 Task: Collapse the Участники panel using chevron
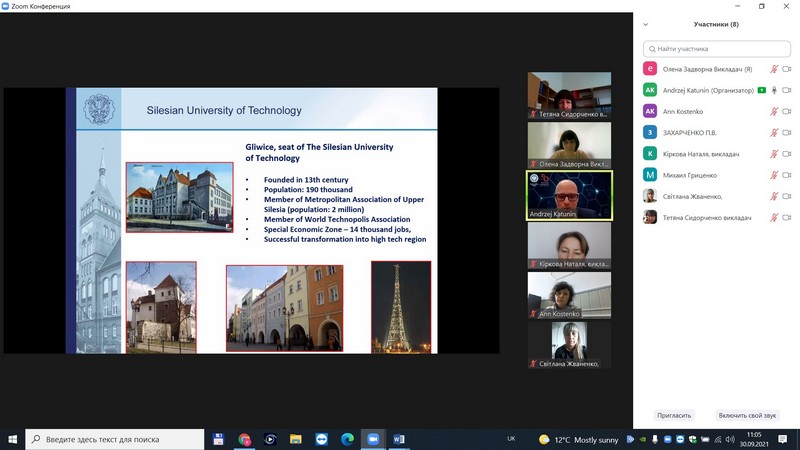[646, 25]
